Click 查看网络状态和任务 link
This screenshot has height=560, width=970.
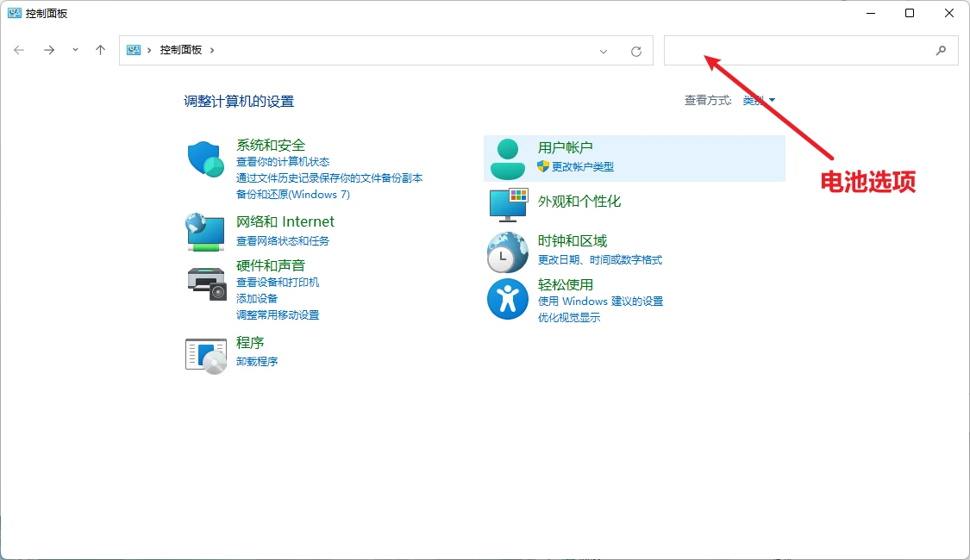point(283,241)
